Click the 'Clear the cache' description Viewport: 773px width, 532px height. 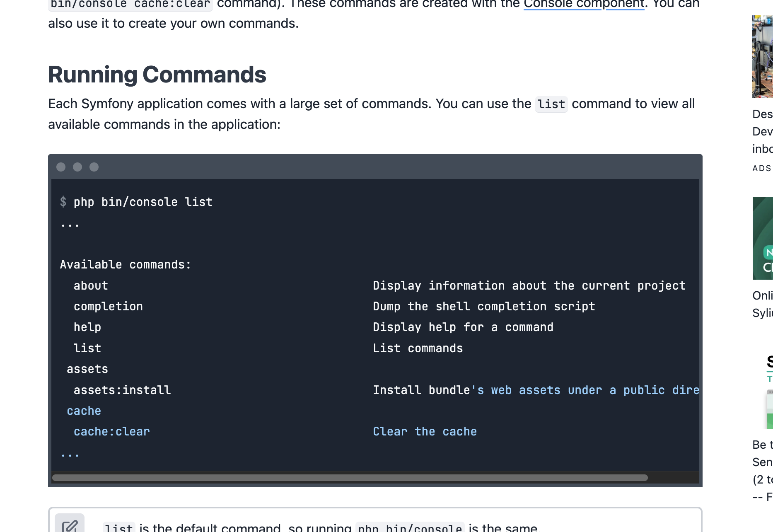425,431
